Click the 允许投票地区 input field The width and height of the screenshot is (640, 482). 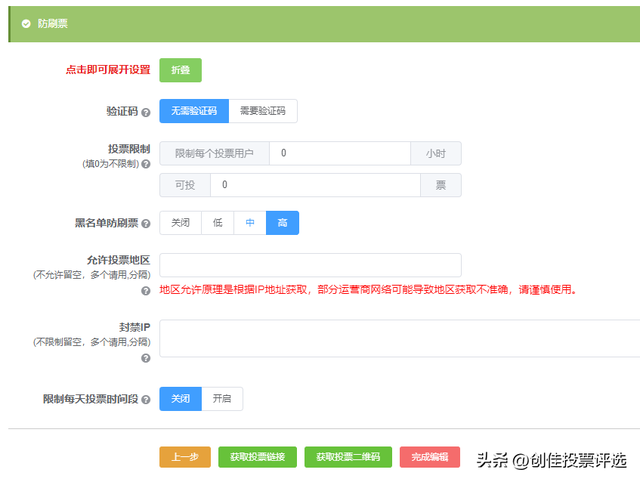(310, 265)
